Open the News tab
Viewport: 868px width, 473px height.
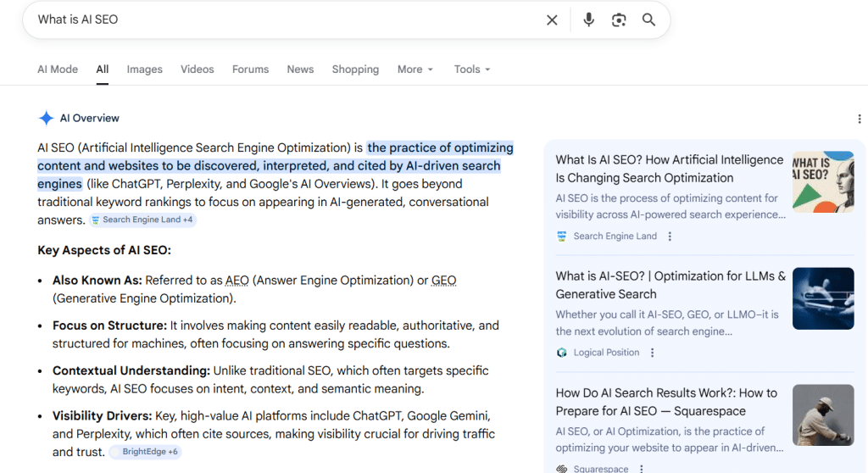(300, 70)
